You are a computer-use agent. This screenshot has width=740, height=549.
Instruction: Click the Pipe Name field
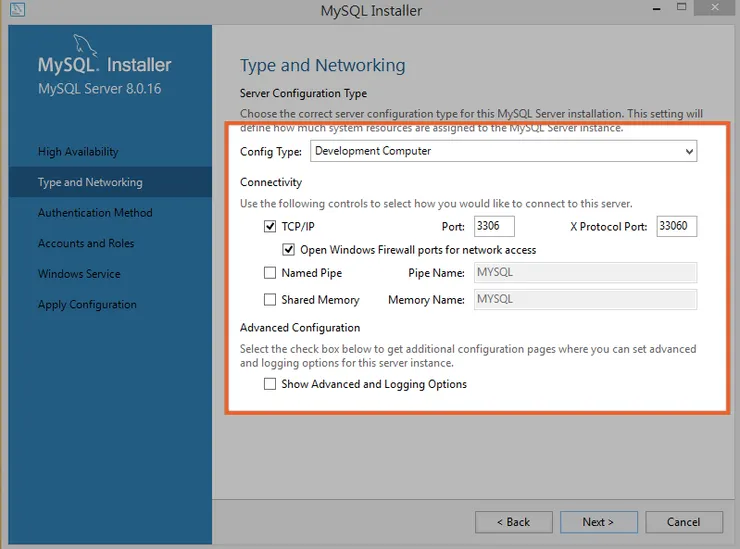(585, 273)
